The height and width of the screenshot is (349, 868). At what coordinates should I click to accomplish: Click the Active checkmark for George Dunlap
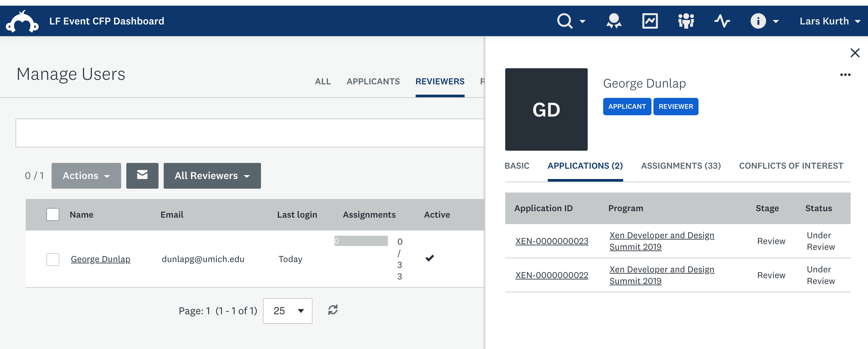point(429,258)
